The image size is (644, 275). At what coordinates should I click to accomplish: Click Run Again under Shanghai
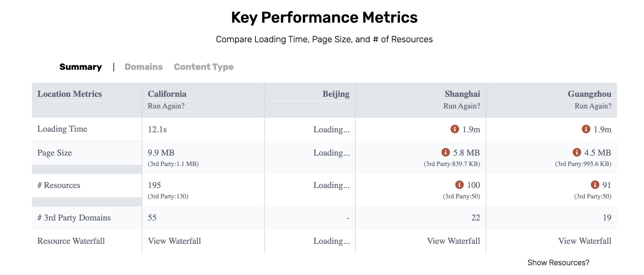pos(462,106)
